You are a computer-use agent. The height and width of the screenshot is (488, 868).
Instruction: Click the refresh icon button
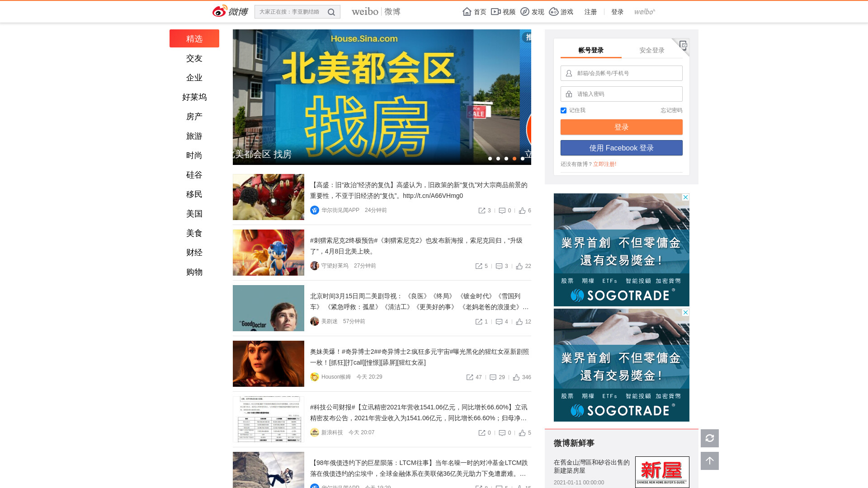tap(710, 438)
